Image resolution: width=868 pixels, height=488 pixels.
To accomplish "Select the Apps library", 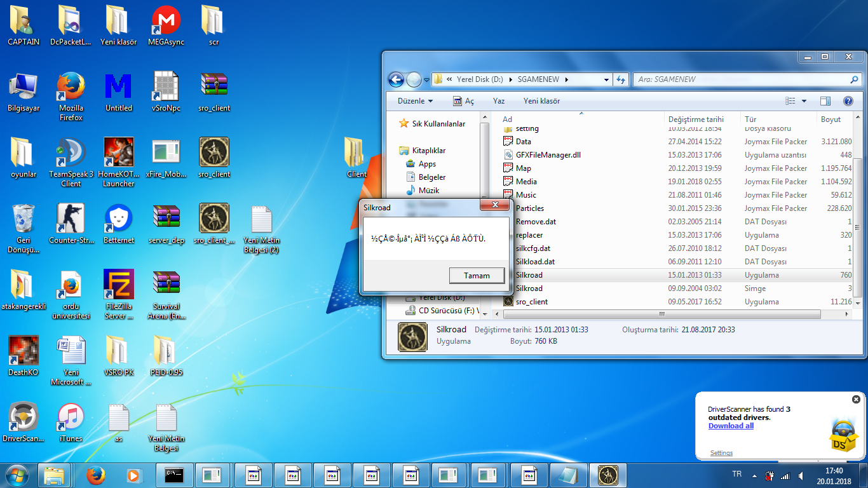I will click(421, 164).
